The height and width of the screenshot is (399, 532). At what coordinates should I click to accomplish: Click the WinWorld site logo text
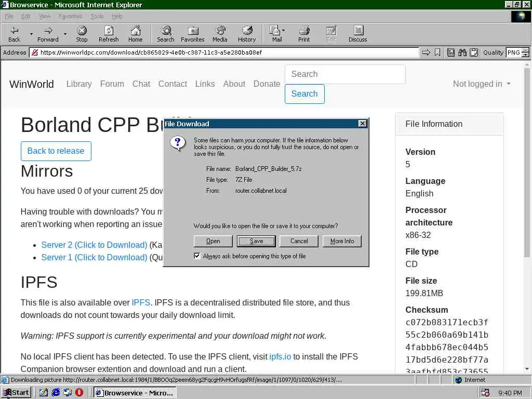pos(32,84)
